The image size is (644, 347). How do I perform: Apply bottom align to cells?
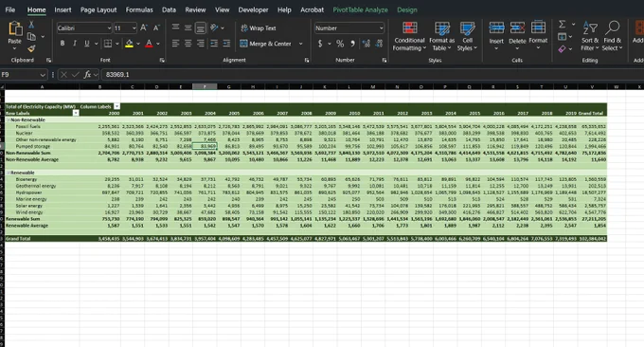tap(201, 27)
